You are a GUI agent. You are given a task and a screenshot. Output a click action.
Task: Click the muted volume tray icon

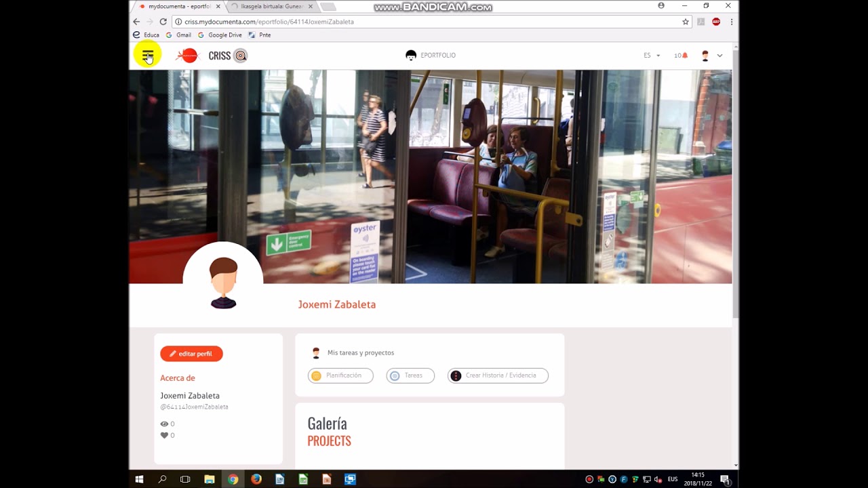[x=658, y=479]
